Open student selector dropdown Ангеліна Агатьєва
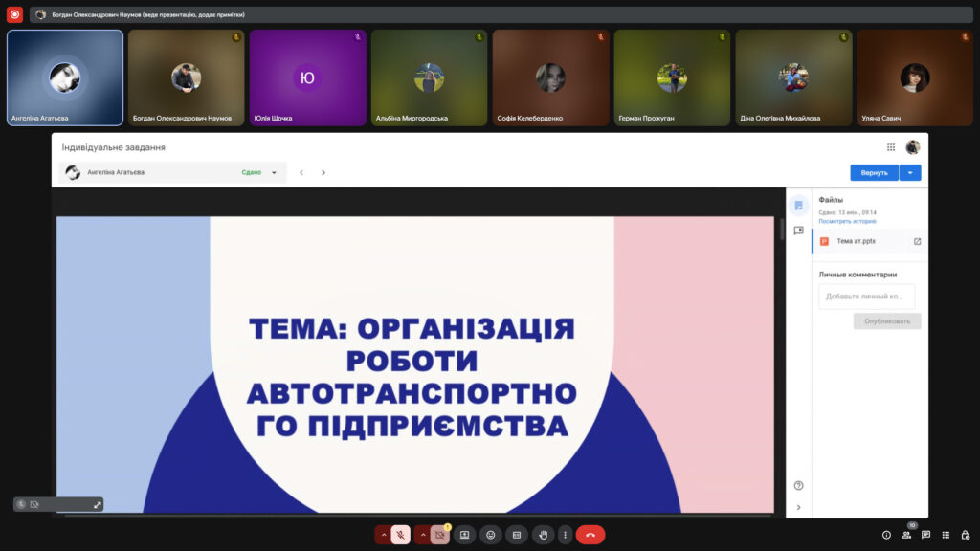Screen dimensions: 980x551 (172, 172)
